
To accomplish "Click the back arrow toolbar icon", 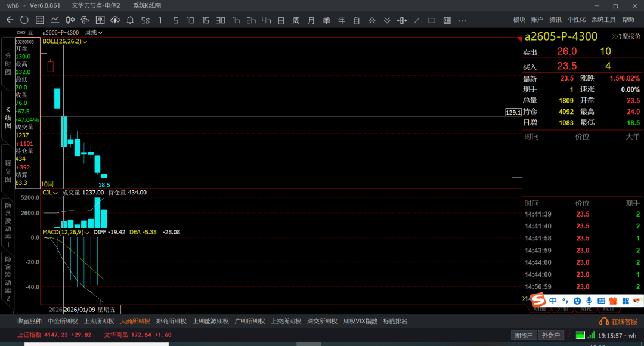I will coord(10,20).
